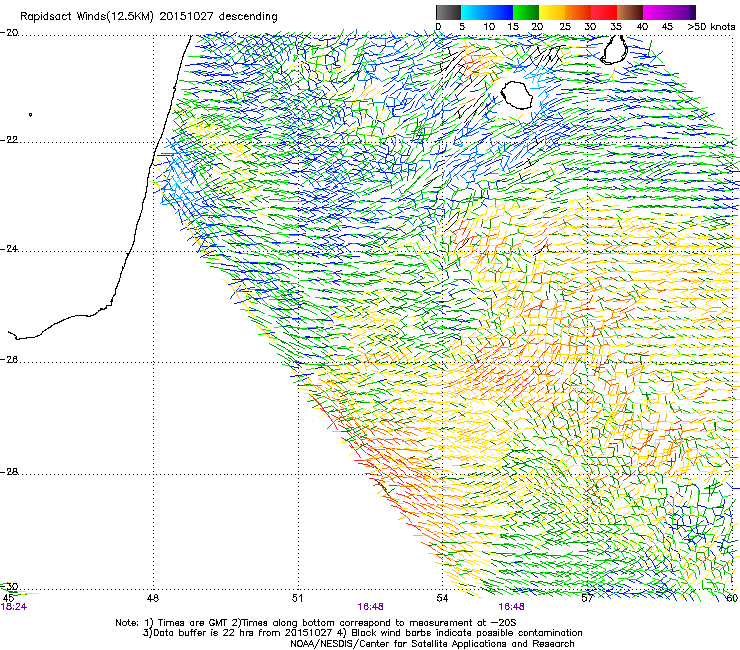Image resolution: width=740 pixels, height=650 pixels.
Task: Click the '57' longitude axis label
Action: (x=587, y=598)
